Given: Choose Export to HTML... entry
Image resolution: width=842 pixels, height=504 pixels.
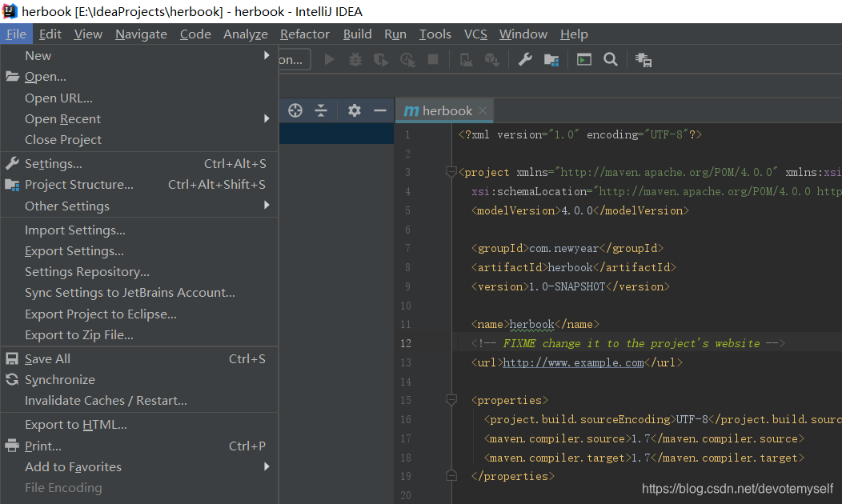Looking at the screenshot, I should [139, 425].
